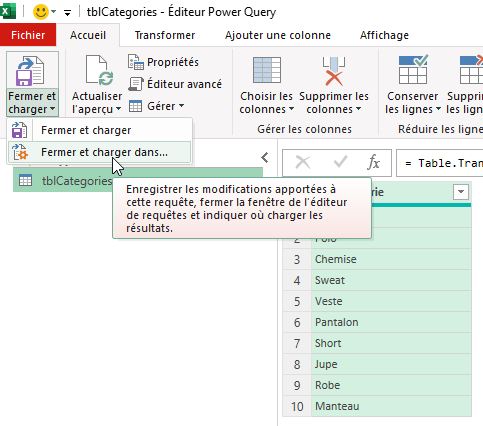Select the tblCategories query
This screenshot has width=483, height=426.
click(x=138, y=180)
